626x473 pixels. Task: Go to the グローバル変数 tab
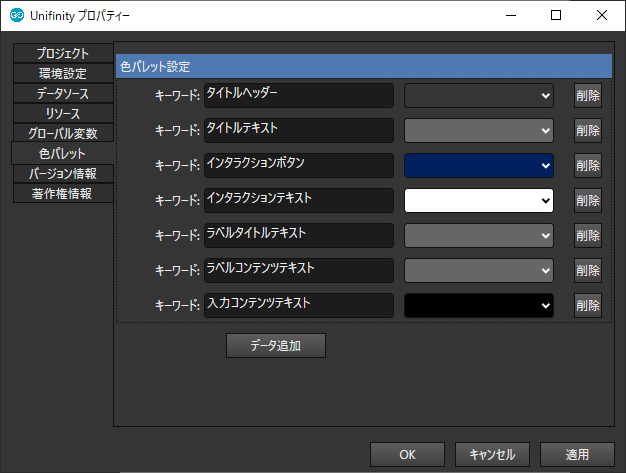[63, 133]
